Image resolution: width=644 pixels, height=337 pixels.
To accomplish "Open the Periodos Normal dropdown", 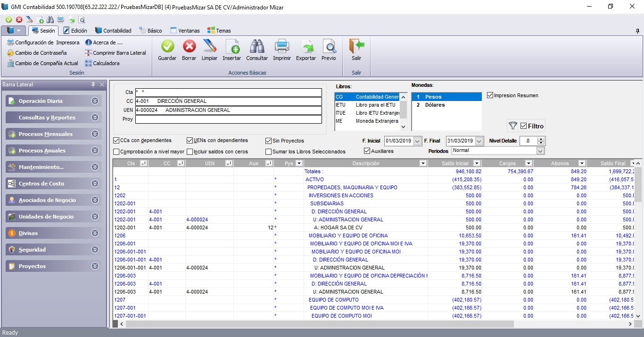I will [540, 151].
